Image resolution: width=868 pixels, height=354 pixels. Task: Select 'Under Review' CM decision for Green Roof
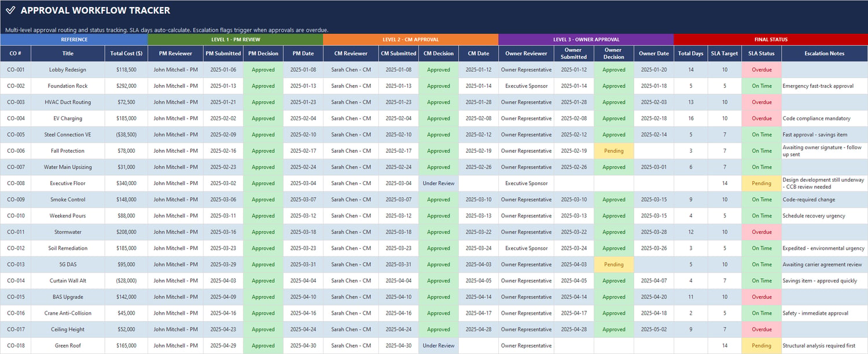click(x=439, y=345)
